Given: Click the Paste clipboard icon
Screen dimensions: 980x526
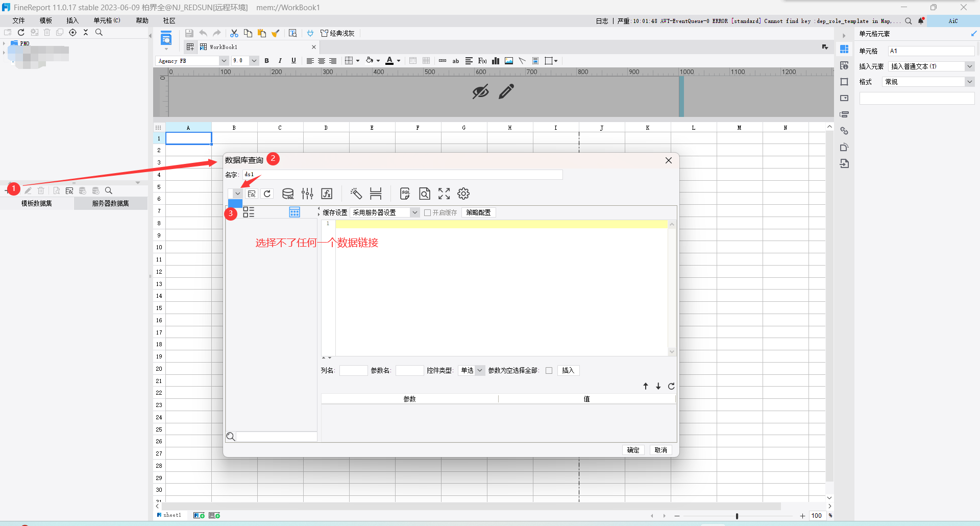Looking at the screenshot, I should coord(262,33).
